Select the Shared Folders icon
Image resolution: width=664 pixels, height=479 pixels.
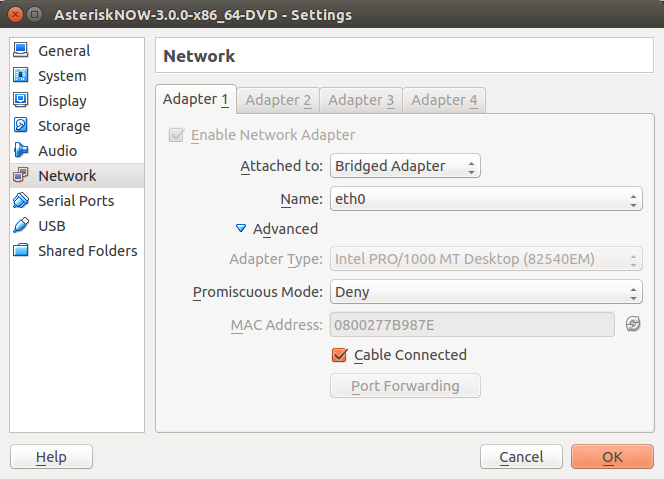[21, 250]
